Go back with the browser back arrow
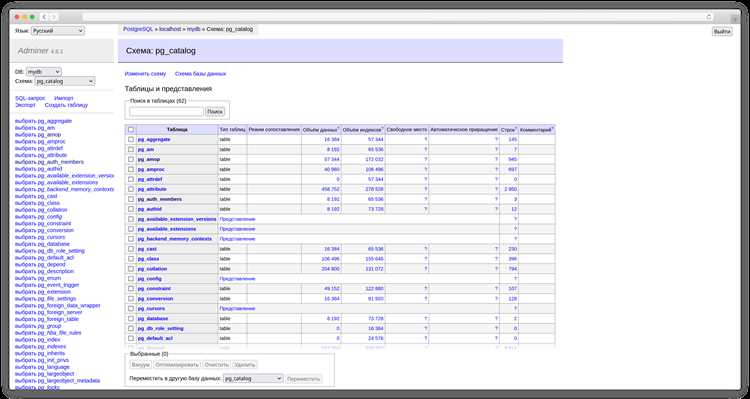This screenshot has height=399, width=750. coord(44,17)
